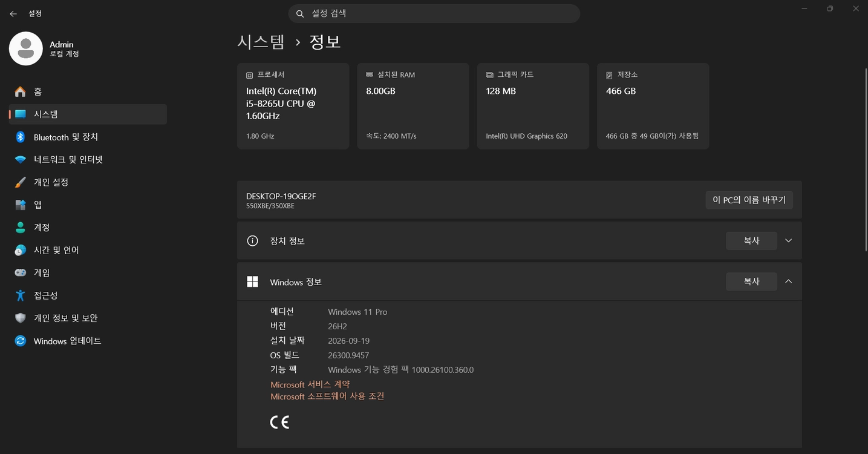This screenshot has width=868, height=454.
Task: Click the 프로세서 info card
Action: pyautogui.click(x=293, y=106)
